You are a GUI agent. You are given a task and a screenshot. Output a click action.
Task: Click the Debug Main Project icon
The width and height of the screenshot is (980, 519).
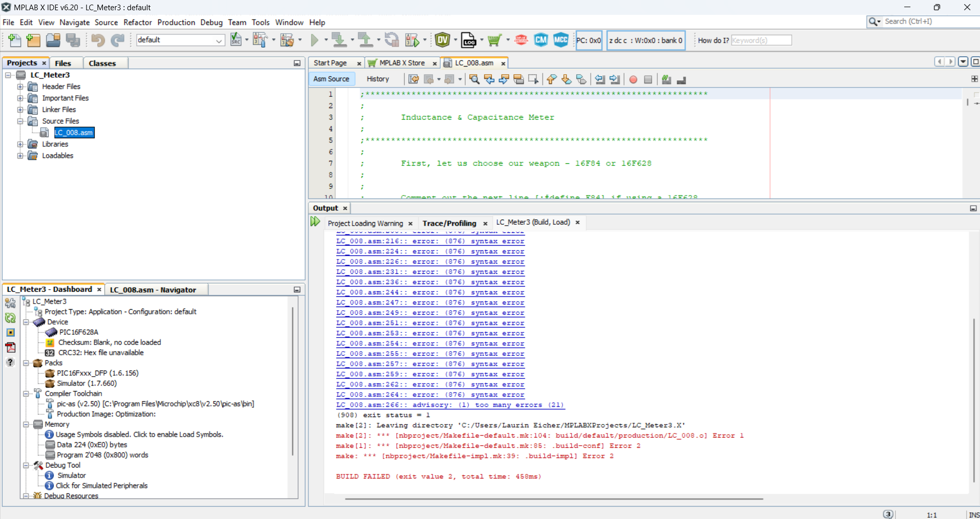point(413,40)
